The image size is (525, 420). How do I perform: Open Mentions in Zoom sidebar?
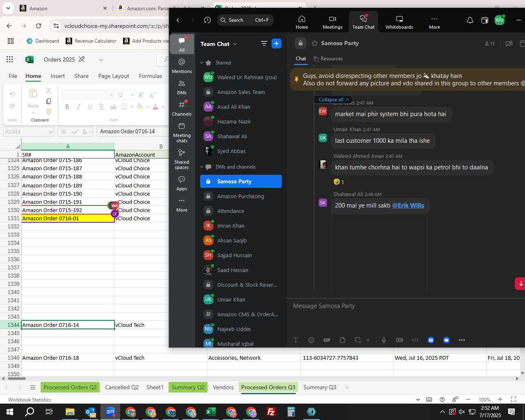tap(182, 66)
